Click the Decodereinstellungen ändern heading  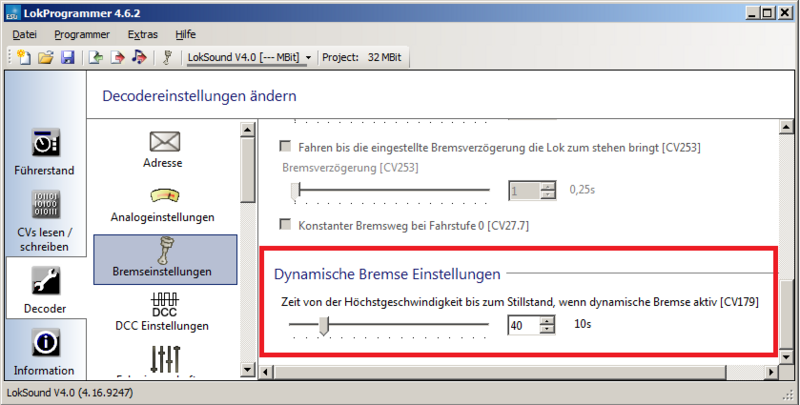point(199,96)
